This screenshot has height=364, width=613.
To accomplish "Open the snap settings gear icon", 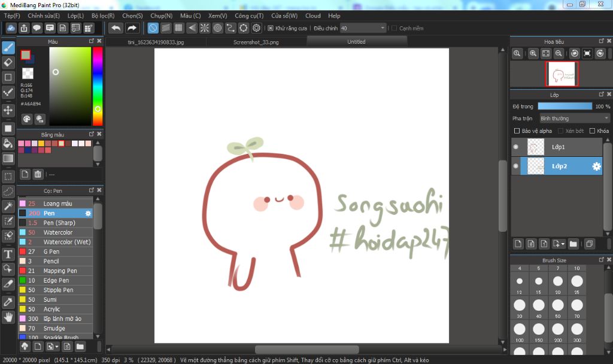I will pyautogui.click(x=256, y=28).
